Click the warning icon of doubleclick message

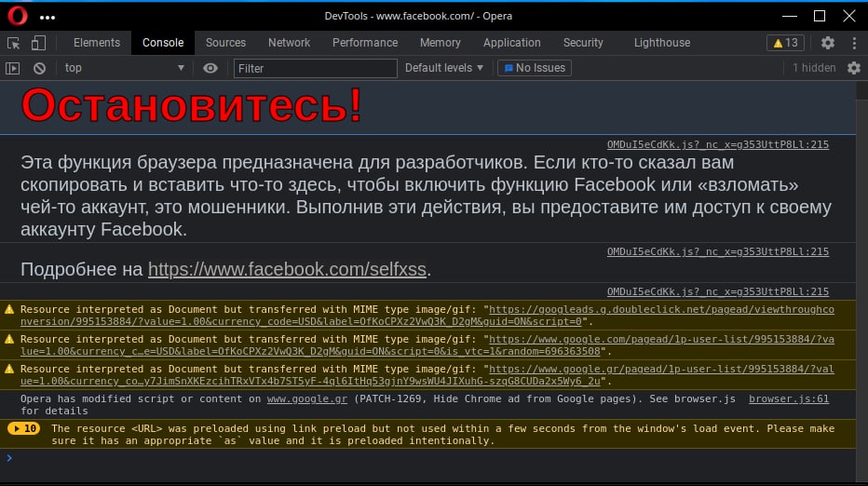click(x=9, y=309)
